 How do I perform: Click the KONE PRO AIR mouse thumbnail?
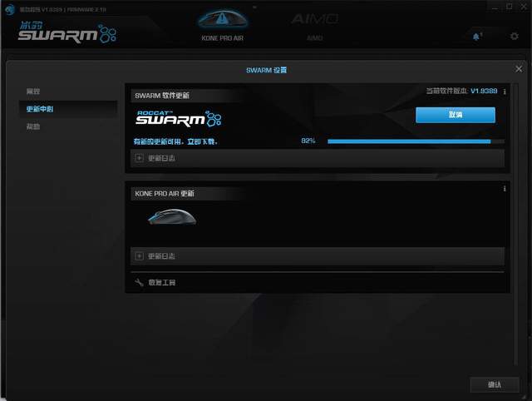[172, 217]
